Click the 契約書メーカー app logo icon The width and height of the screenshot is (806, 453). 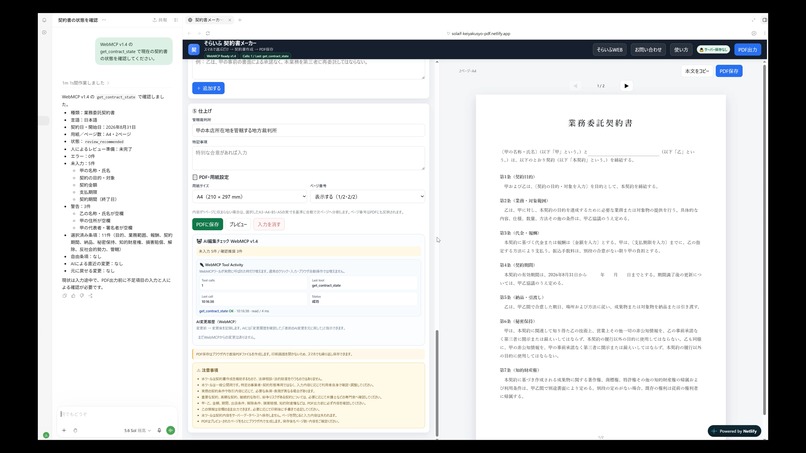[x=193, y=49]
